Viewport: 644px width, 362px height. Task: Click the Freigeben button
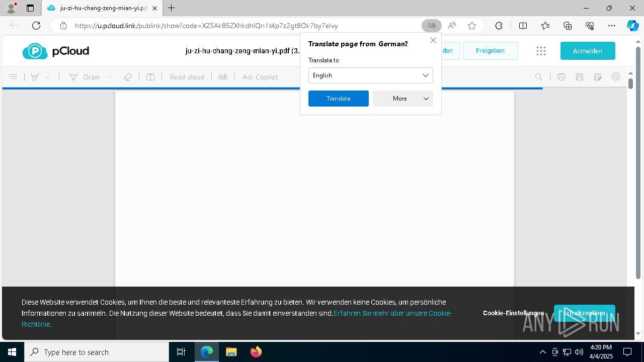490,51
